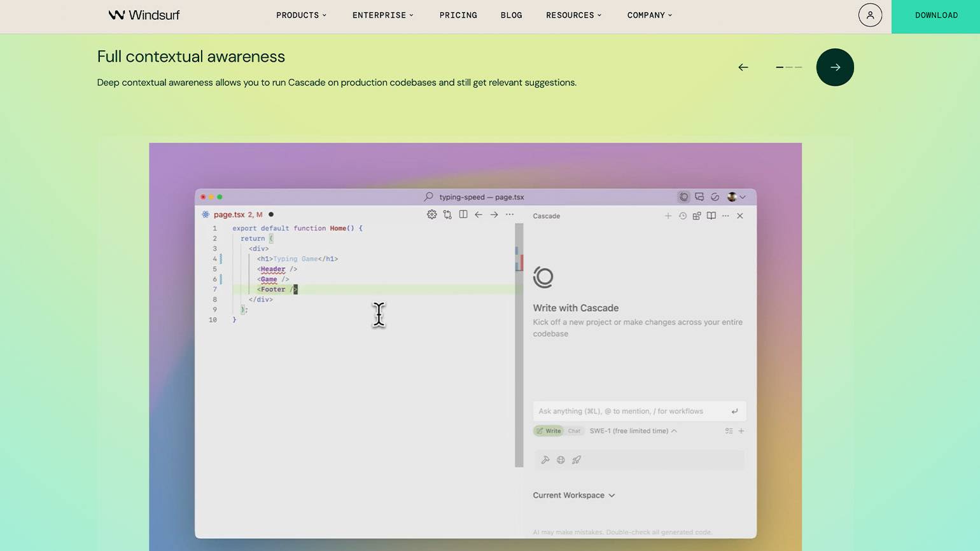The height and width of the screenshot is (551, 980).
Task: Open the BLOG page
Action: [x=512, y=15]
